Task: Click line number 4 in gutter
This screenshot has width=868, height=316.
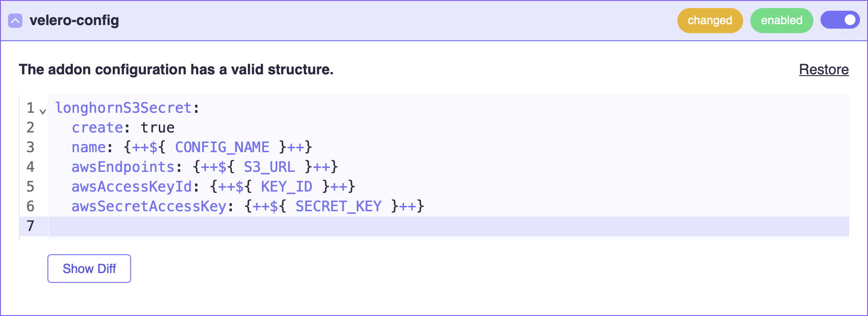Action: pyautogui.click(x=30, y=167)
